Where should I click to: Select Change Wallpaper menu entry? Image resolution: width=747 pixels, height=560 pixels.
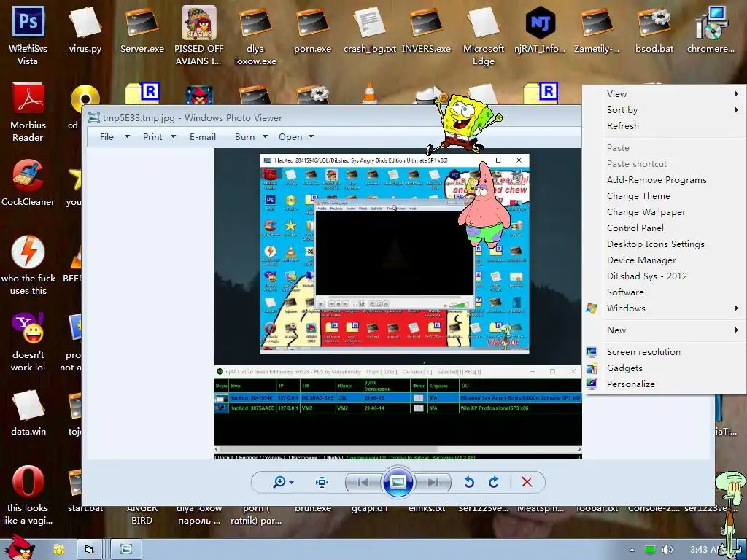665,212
